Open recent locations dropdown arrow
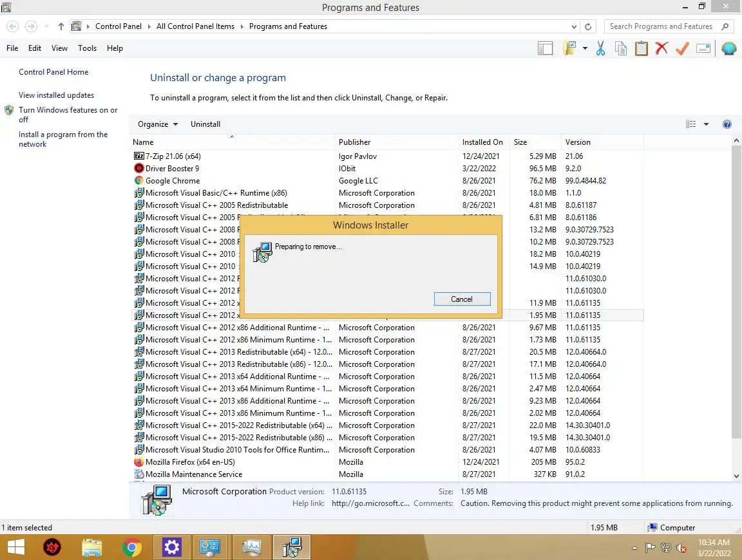The width and height of the screenshot is (742, 560). pos(46,26)
